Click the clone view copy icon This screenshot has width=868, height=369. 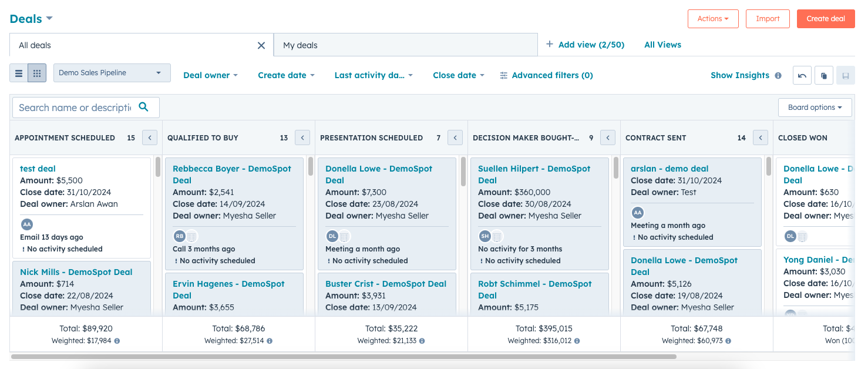pos(824,75)
